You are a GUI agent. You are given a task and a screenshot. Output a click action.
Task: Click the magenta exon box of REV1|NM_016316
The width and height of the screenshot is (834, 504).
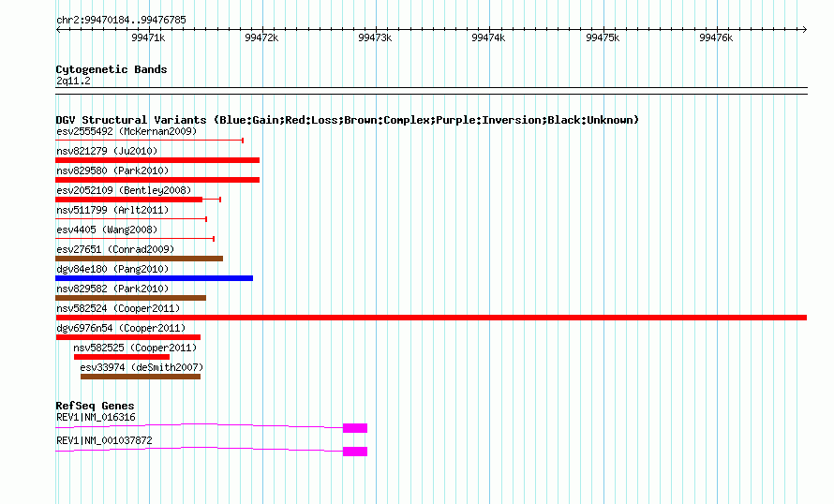click(x=355, y=428)
